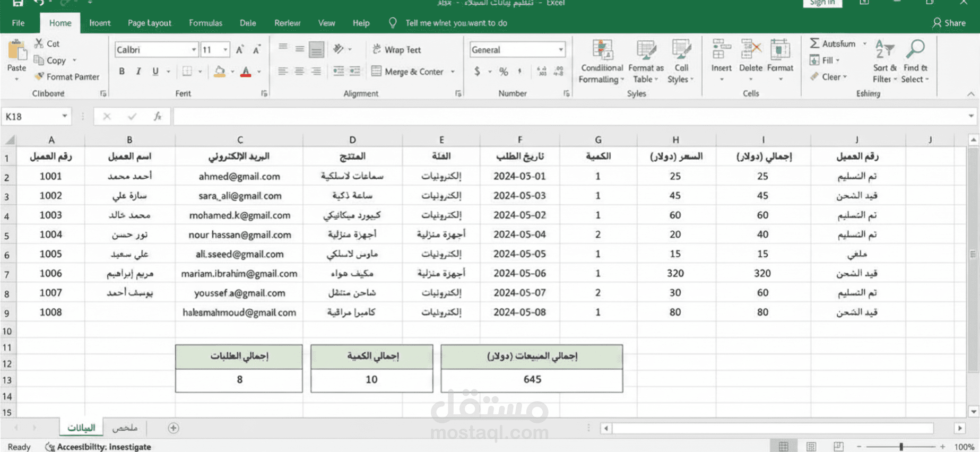The width and height of the screenshot is (980, 452).
Task: Click the Borders icon
Action: coord(187,71)
